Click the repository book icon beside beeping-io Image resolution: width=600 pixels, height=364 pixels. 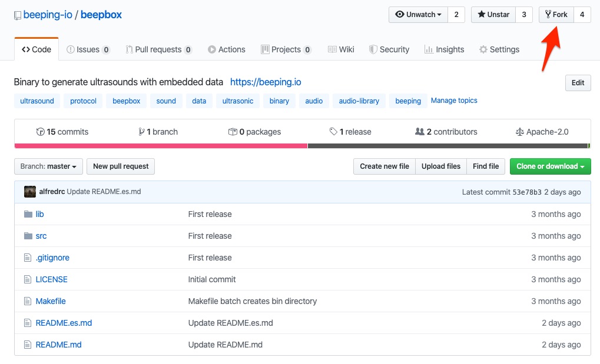tap(18, 15)
